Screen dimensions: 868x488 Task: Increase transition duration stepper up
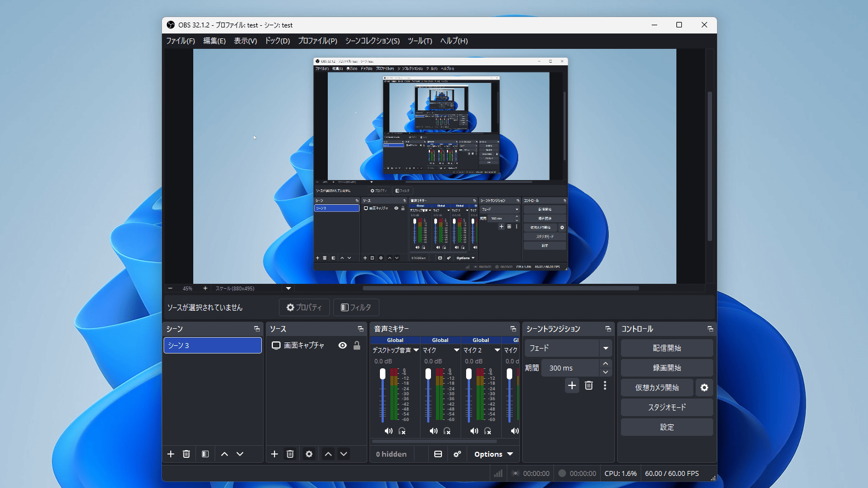tap(606, 363)
